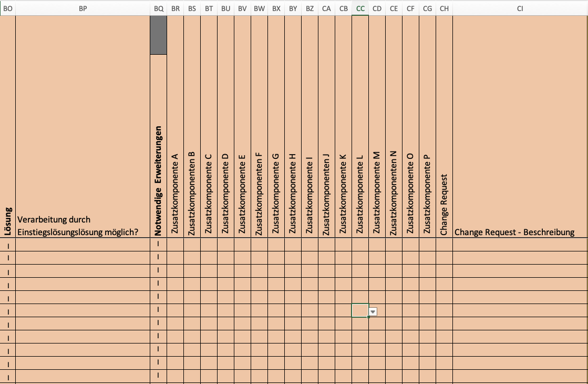Click the 'Verarbeitung durch Einstiegslösungslösung möglich?' cell

(x=82, y=226)
